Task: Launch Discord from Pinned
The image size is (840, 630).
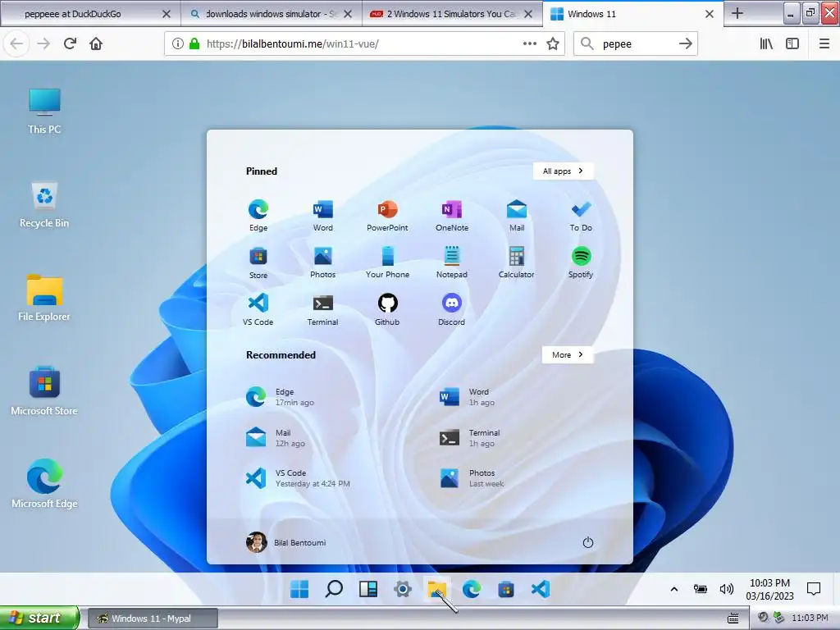Action: pyautogui.click(x=452, y=309)
